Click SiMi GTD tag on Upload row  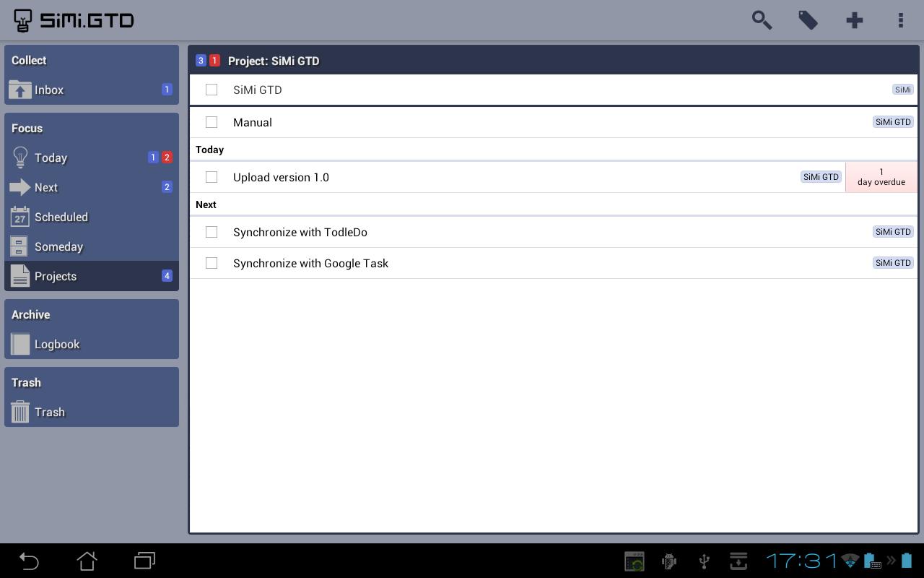(x=821, y=177)
